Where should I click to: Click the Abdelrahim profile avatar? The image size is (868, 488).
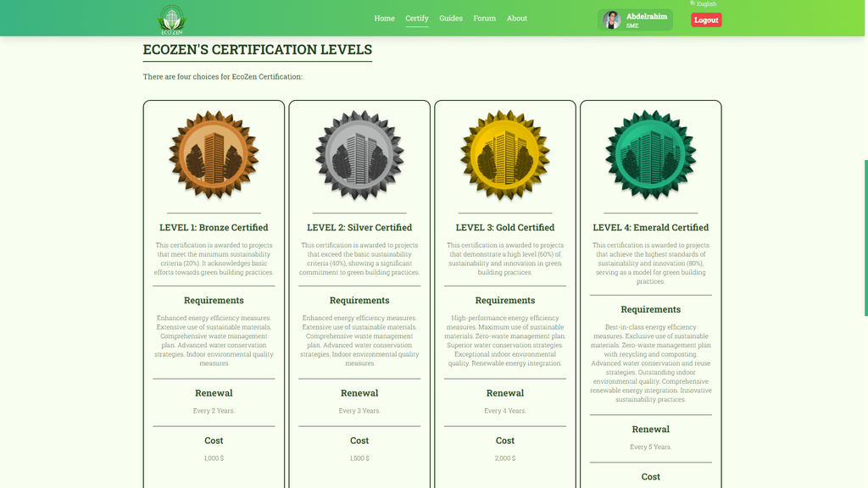612,20
